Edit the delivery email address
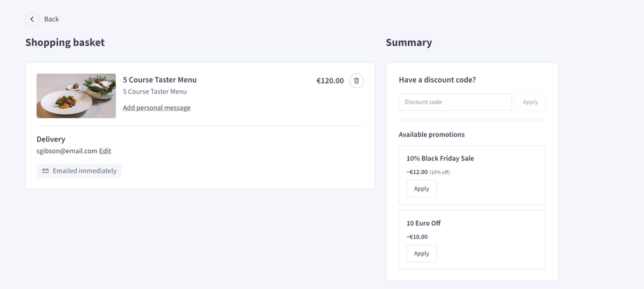Viewport: 644px width, 289px height. 105,151
